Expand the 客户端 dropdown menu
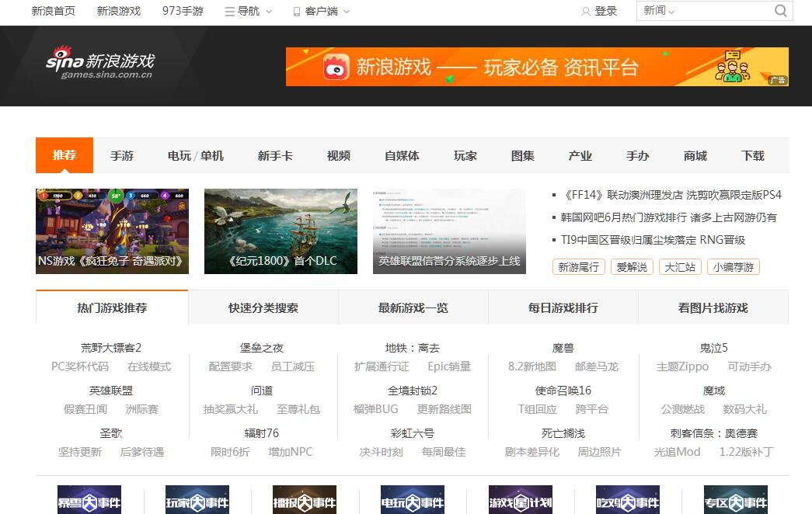 (321, 12)
